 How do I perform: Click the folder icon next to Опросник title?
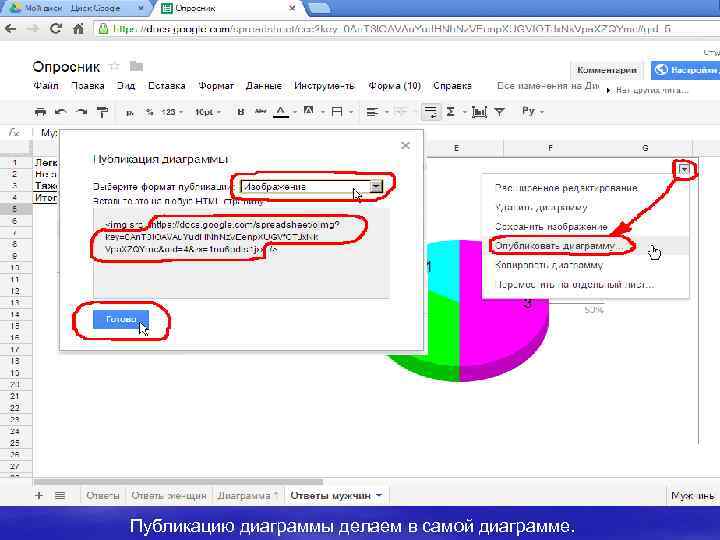pos(136,67)
